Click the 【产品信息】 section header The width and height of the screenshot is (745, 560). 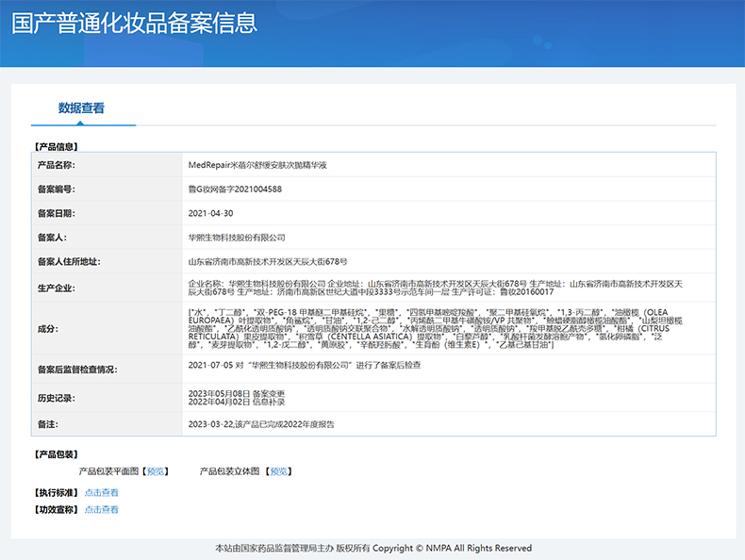click(56, 146)
